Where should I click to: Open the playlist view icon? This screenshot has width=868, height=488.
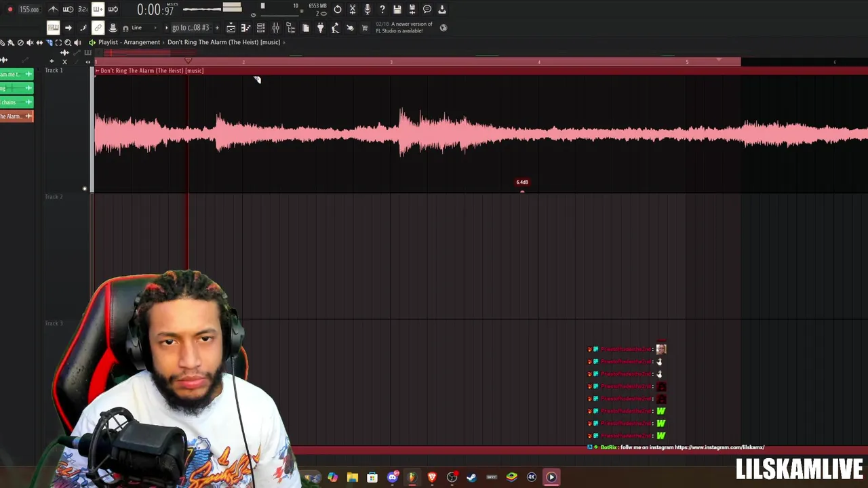231,28
